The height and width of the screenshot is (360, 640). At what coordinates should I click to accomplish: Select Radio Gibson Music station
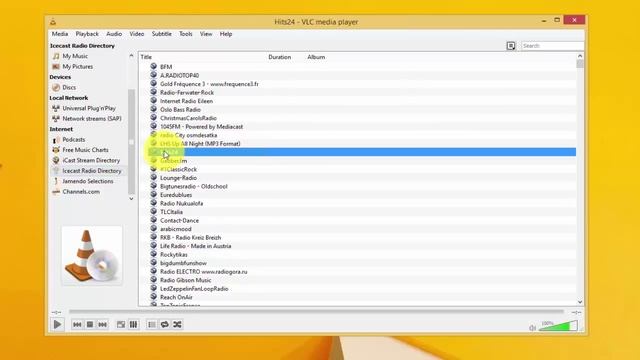(x=185, y=280)
